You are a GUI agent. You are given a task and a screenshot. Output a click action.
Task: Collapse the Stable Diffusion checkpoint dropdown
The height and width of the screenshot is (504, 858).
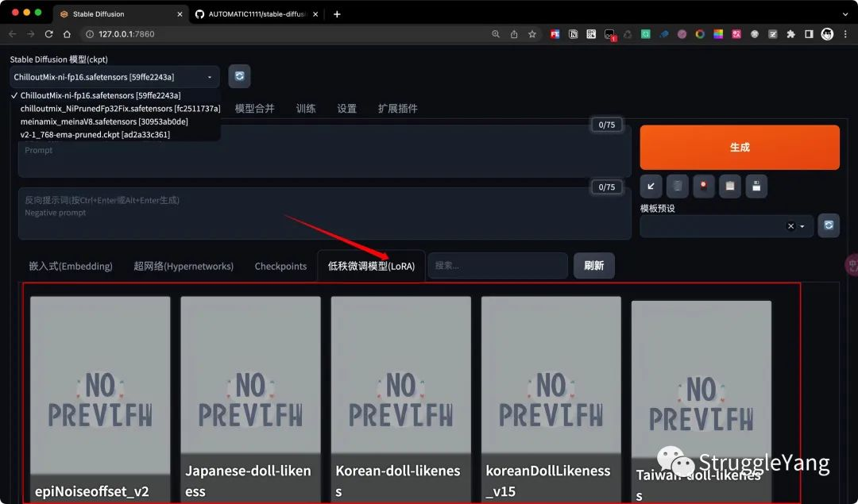pos(210,77)
